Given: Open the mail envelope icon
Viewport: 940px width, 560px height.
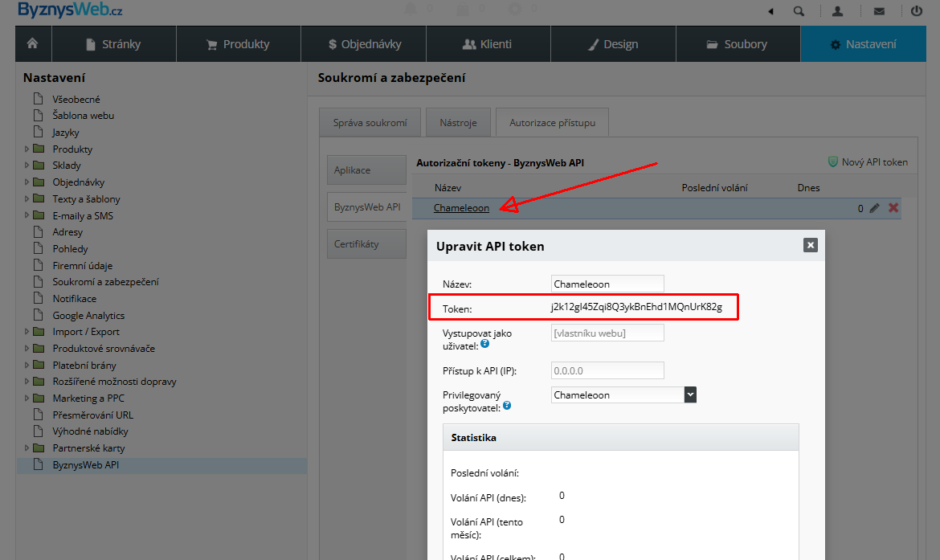Looking at the screenshot, I should point(879,11).
